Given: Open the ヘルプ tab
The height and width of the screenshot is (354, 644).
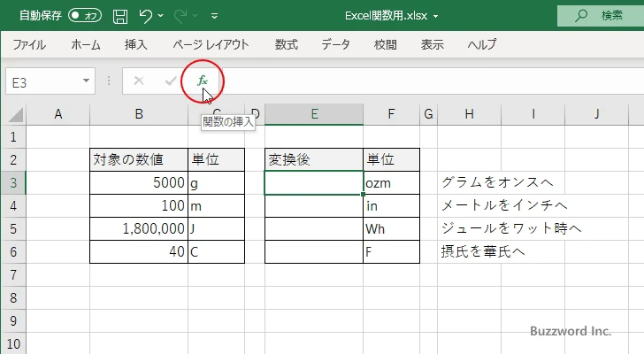Looking at the screenshot, I should point(482,44).
